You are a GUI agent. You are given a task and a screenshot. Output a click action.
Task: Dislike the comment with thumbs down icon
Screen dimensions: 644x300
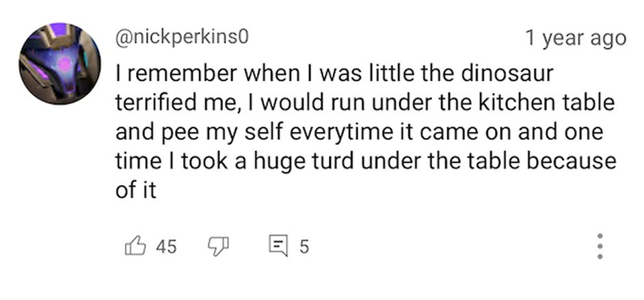(x=217, y=245)
